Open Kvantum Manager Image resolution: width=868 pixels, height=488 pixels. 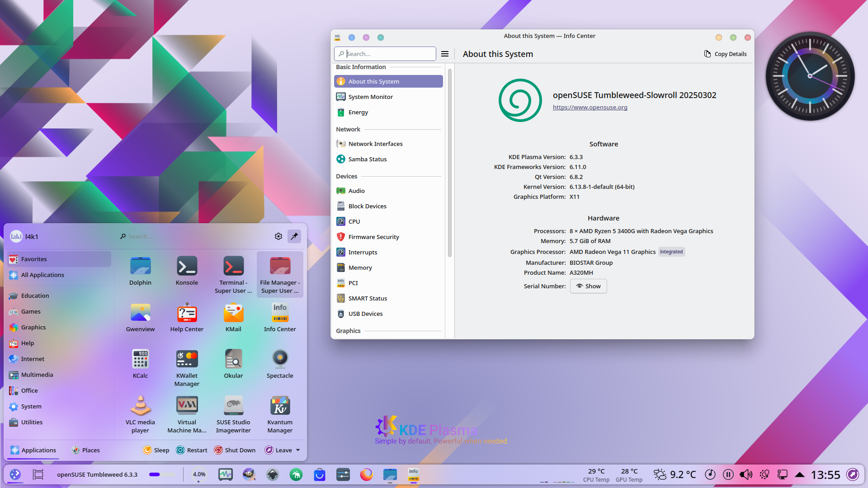click(280, 414)
